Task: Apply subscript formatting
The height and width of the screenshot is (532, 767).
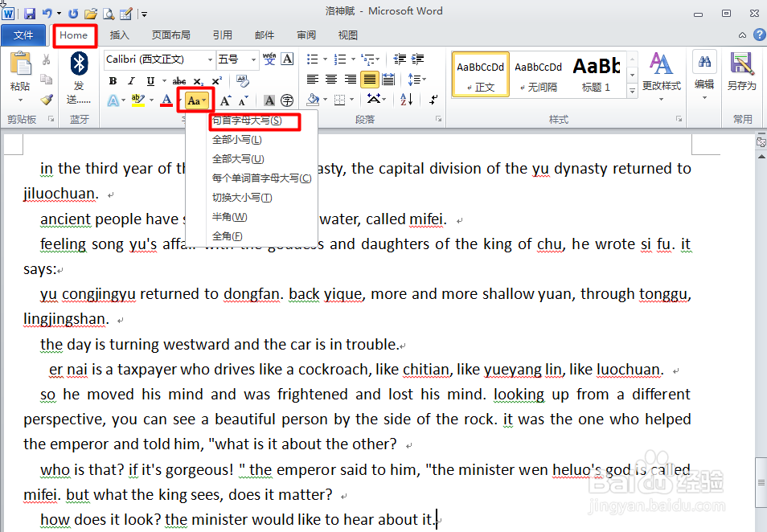Action: point(198,81)
